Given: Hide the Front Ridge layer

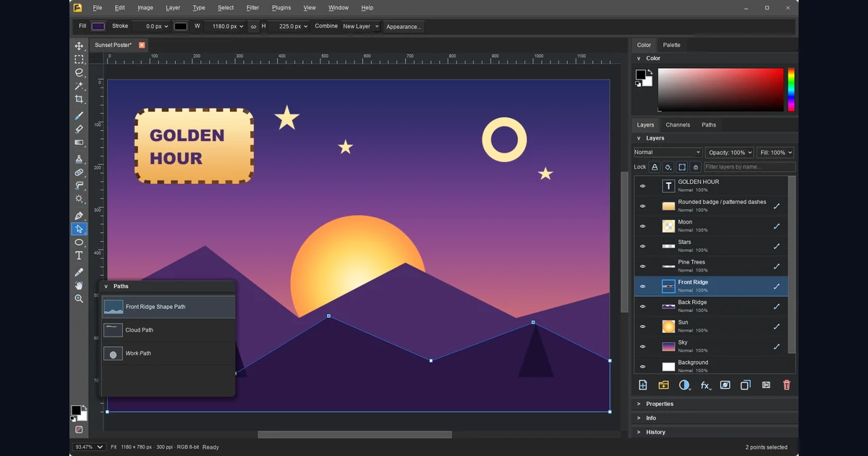Looking at the screenshot, I should click(x=642, y=287).
